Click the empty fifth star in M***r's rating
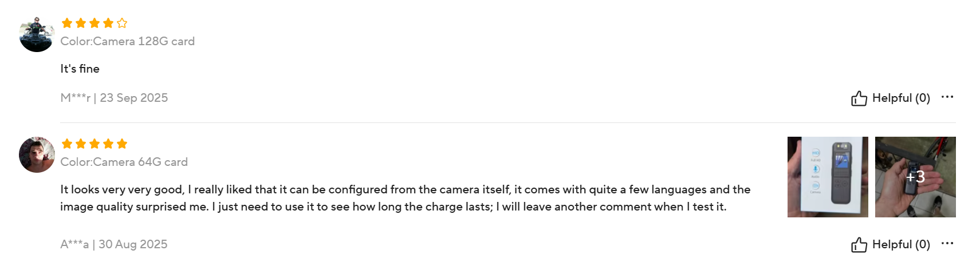 [122, 23]
